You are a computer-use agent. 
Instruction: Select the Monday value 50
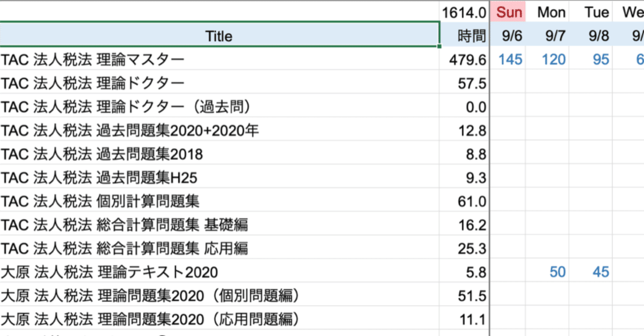[x=547, y=272]
